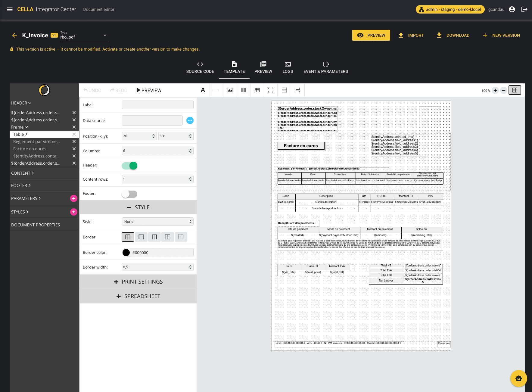Click the circular logo in sidebar
532x392 pixels.
pos(44,90)
